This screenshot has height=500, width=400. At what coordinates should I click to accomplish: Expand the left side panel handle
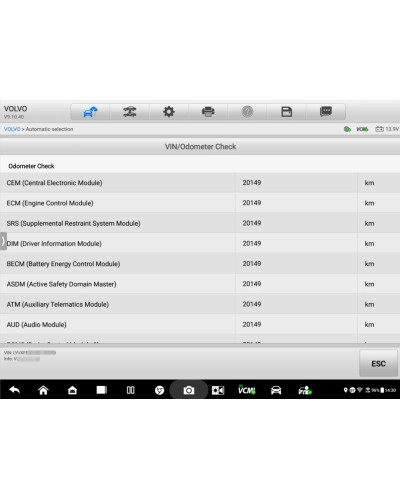click(3, 241)
